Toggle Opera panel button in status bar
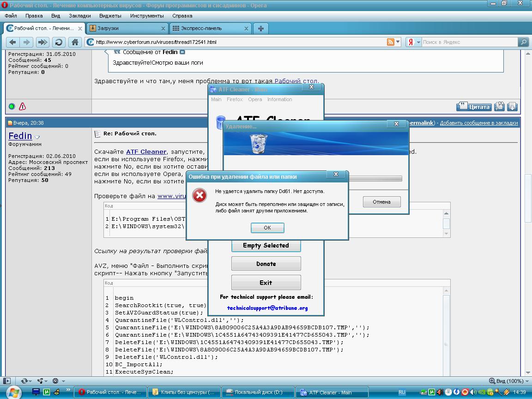Image resolution: width=532 pixels, height=399 pixels. pyautogui.click(x=7, y=381)
